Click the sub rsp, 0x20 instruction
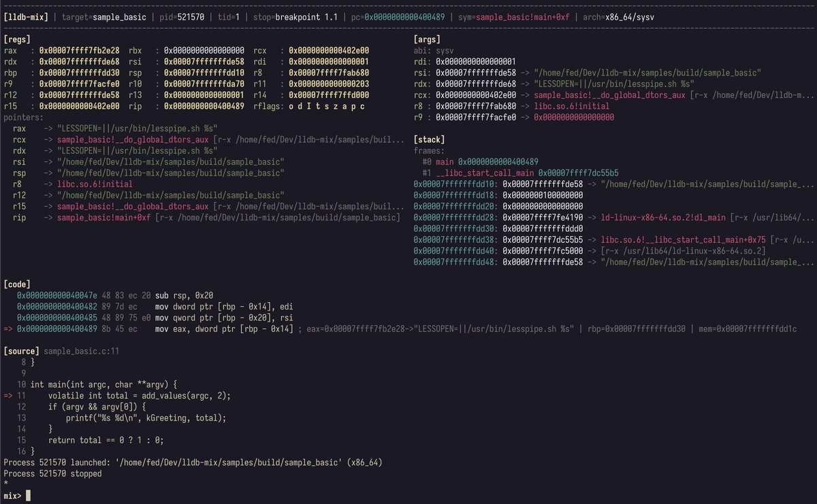The image size is (817, 504). [x=184, y=295]
